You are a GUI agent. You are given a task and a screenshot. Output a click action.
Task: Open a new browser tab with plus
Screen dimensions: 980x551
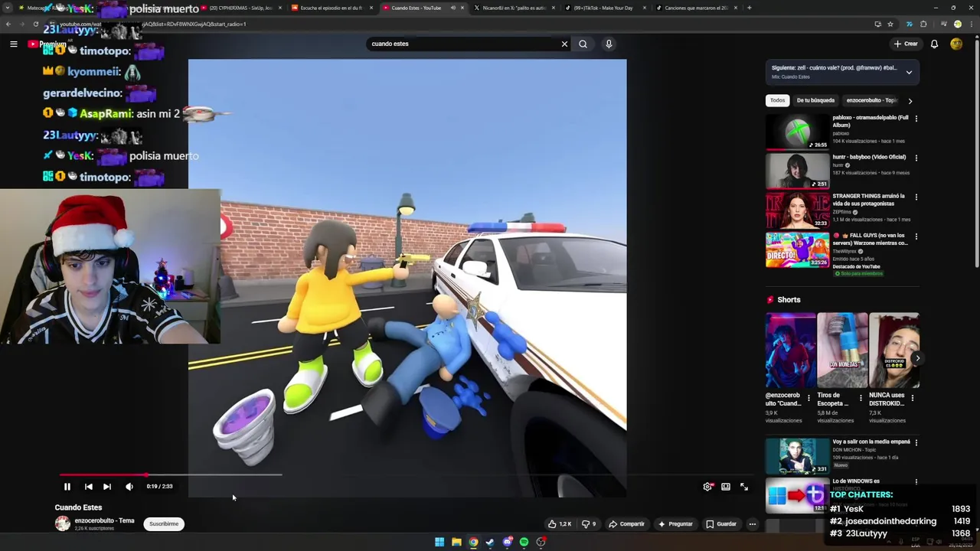749,8
